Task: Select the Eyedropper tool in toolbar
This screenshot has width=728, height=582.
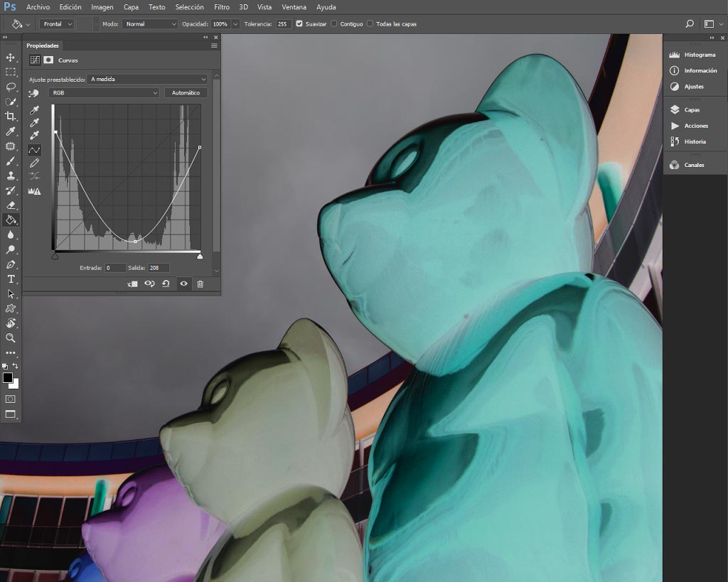Action: click(10, 131)
